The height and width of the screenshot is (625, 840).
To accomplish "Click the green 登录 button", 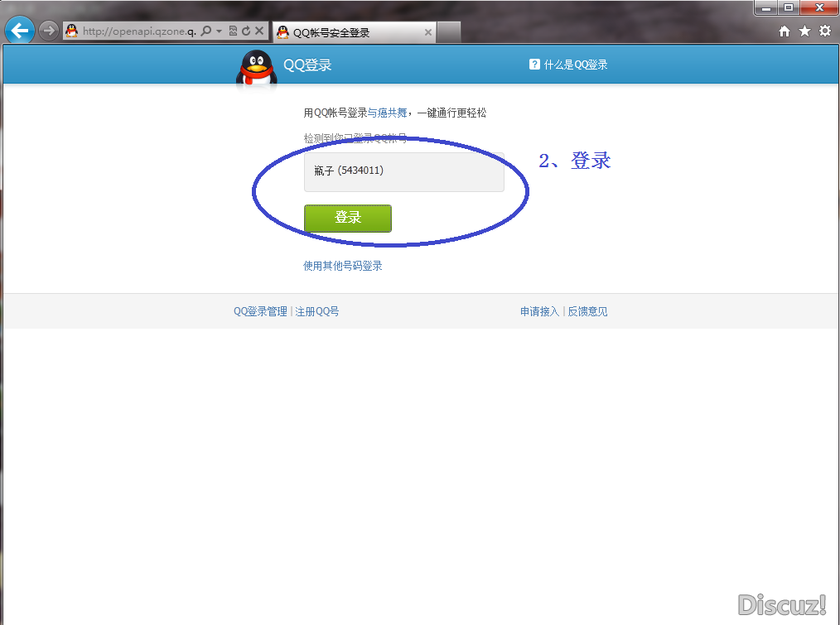I will [x=347, y=219].
